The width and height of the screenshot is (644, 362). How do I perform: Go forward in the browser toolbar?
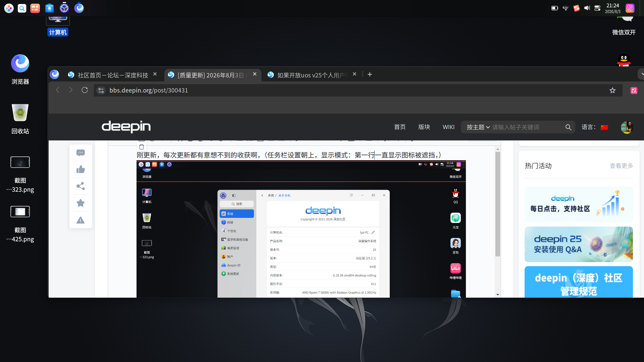click(x=71, y=90)
